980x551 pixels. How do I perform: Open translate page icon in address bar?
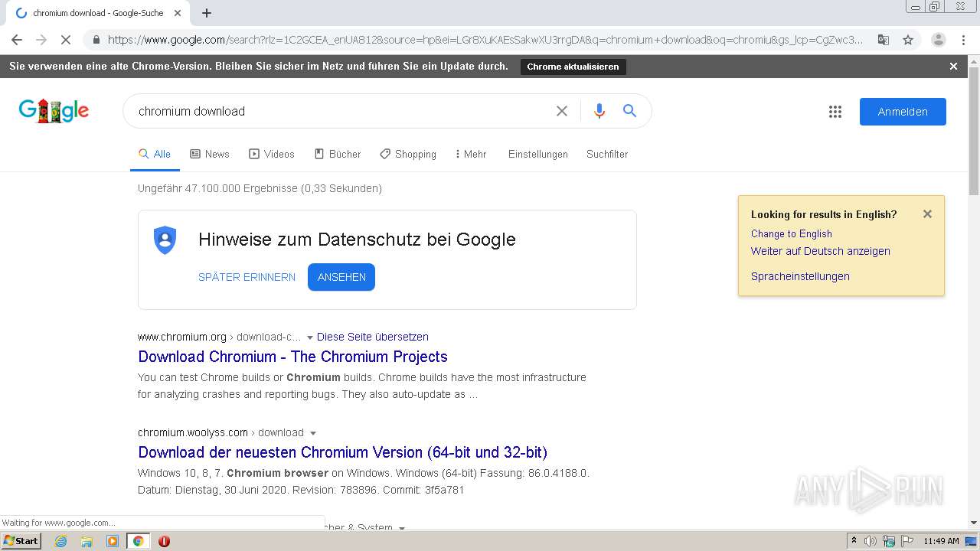coord(883,40)
